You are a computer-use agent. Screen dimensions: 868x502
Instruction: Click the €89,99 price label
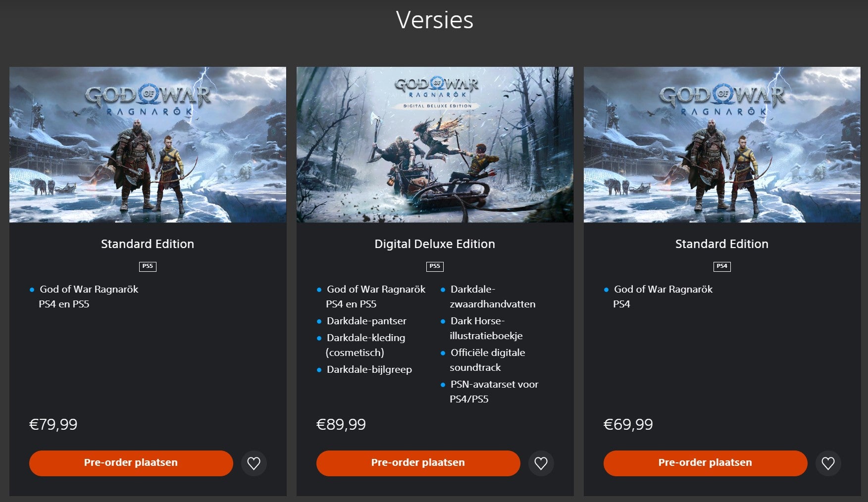(341, 424)
